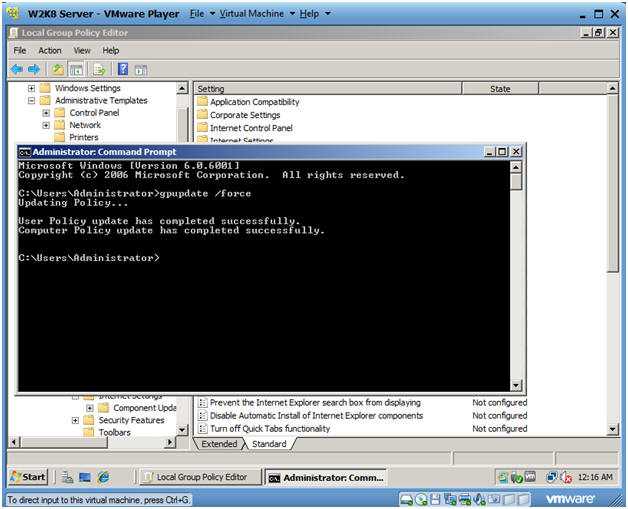Click policy icon for Turn off Quick Tabs

tap(203, 429)
